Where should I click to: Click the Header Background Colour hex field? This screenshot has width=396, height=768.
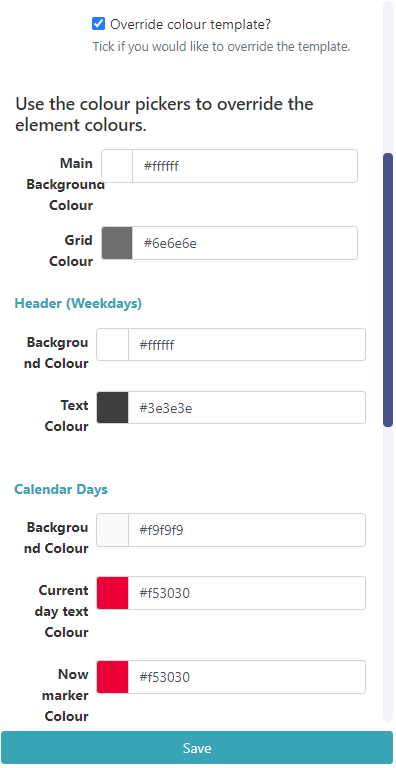click(x=247, y=345)
